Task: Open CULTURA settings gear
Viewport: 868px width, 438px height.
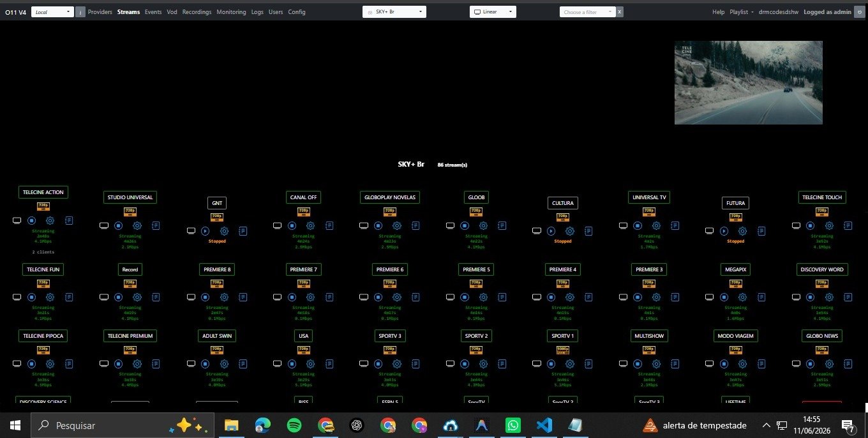Action: [x=570, y=231]
